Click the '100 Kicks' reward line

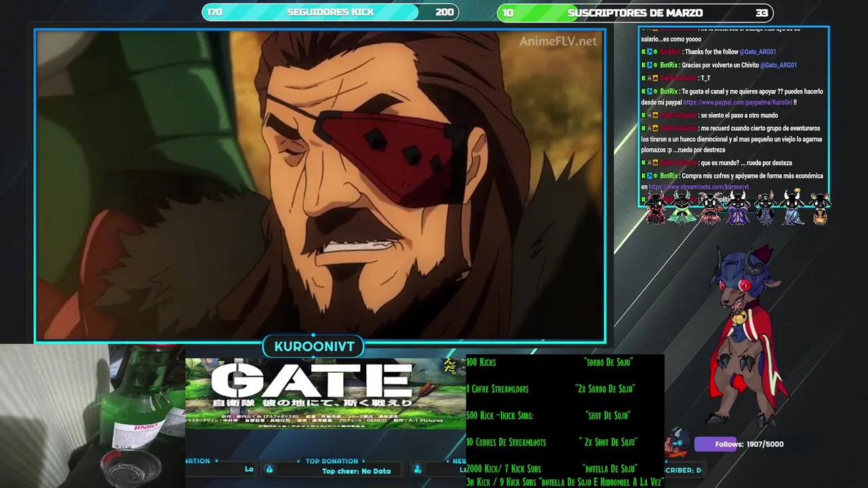[481, 363]
